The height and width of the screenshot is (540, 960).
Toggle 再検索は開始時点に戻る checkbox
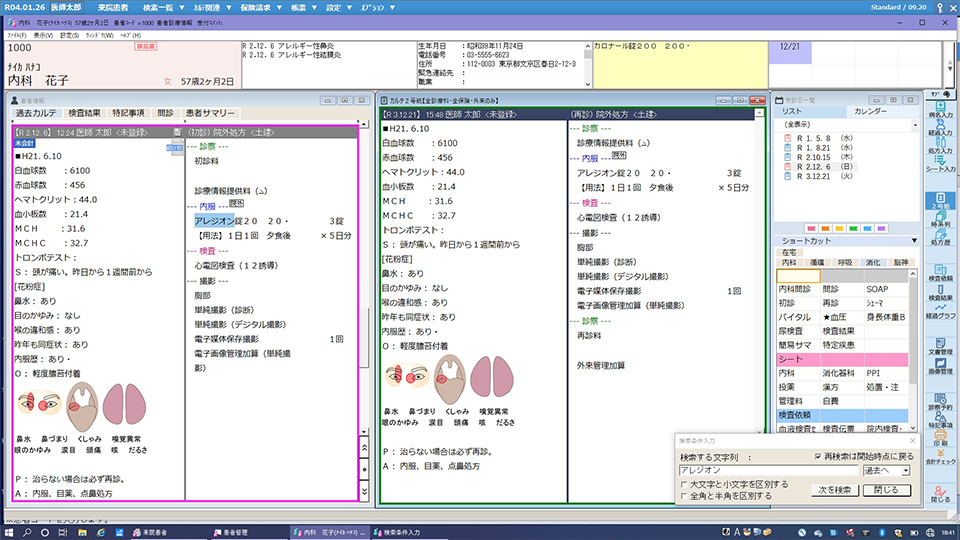click(x=818, y=456)
